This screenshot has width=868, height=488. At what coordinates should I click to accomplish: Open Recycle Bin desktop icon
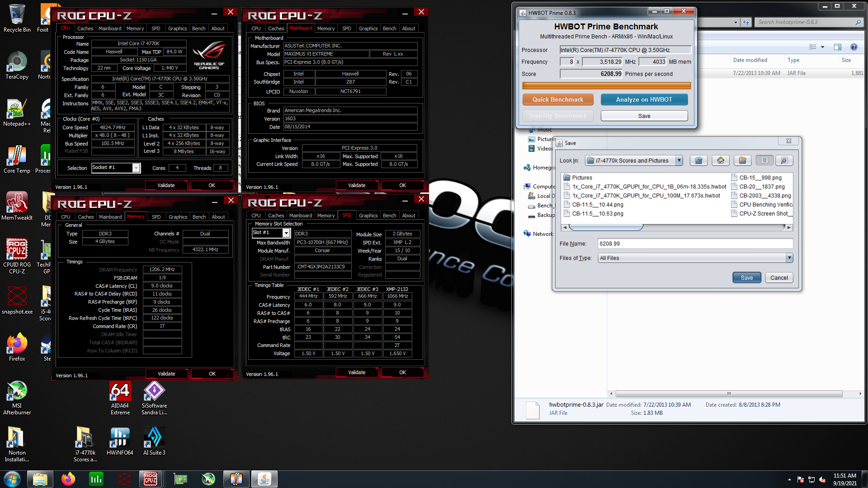tap(17, 19)
